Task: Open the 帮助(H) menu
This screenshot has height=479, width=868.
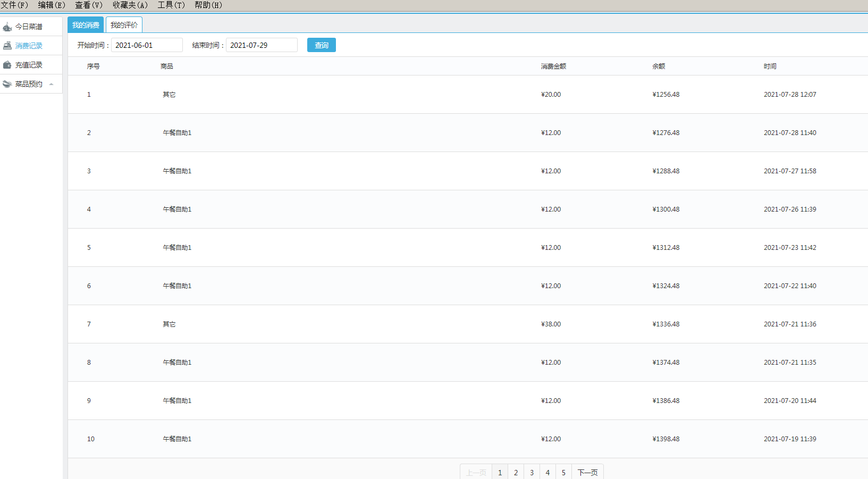Action: point(208,5)
